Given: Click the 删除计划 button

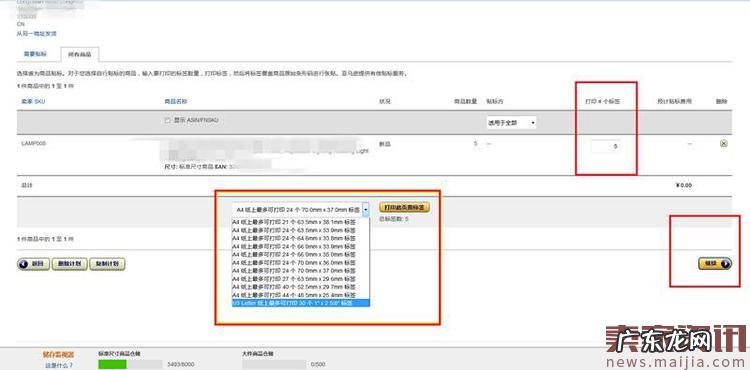Looking at the screenshot, I should pyautogui.click(x=69, y=264).
